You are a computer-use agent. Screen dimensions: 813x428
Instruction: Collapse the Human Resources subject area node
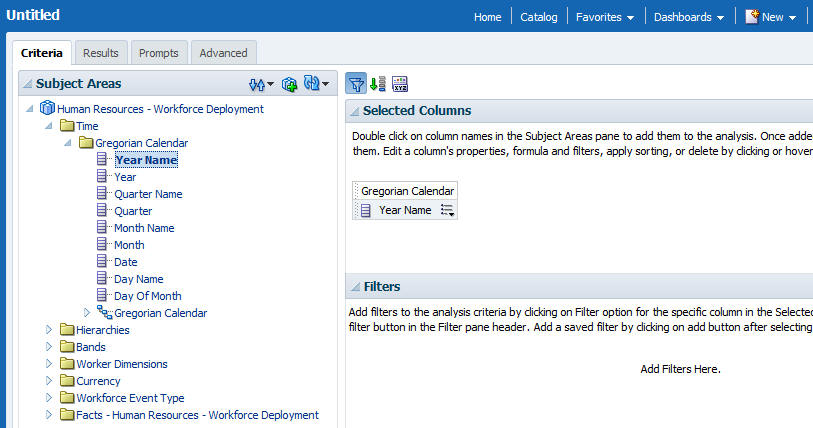30,109
